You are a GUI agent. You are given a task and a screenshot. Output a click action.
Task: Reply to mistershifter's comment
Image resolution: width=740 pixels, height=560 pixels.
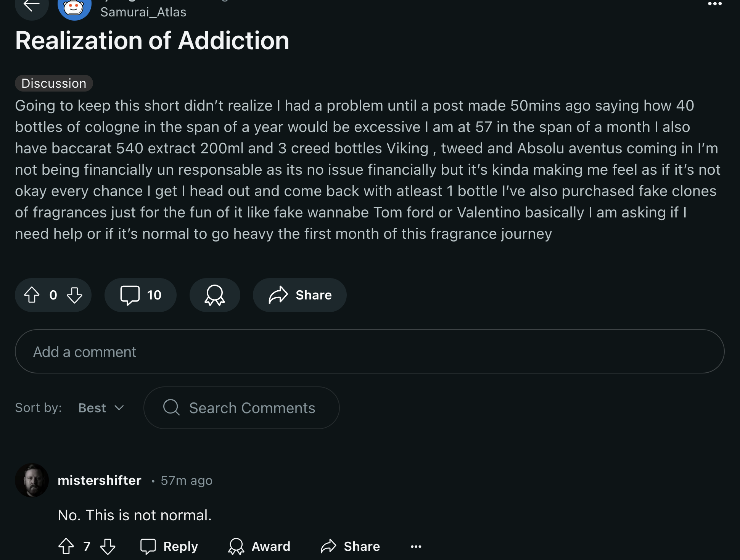tap(169, 546)
